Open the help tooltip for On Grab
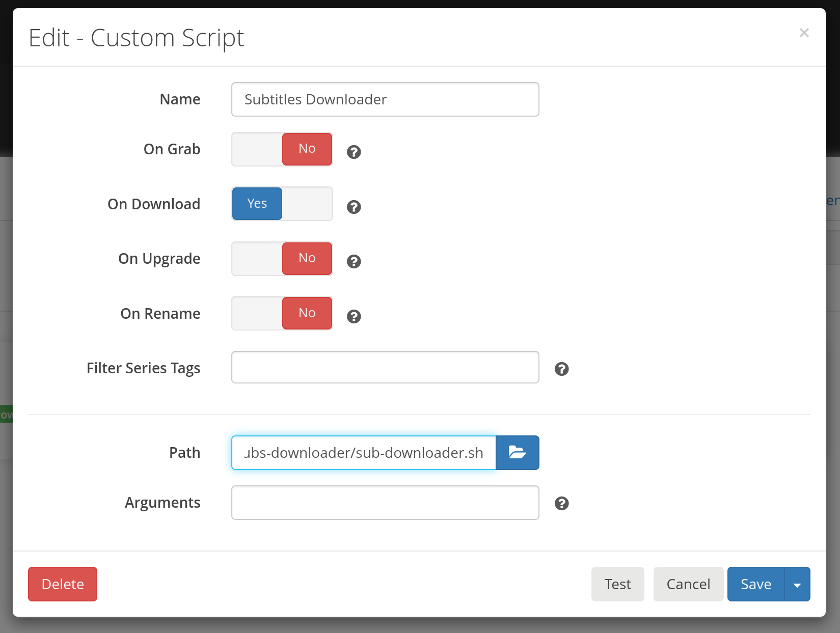Viewport: 840px width, 633px height. click(354, 152)
